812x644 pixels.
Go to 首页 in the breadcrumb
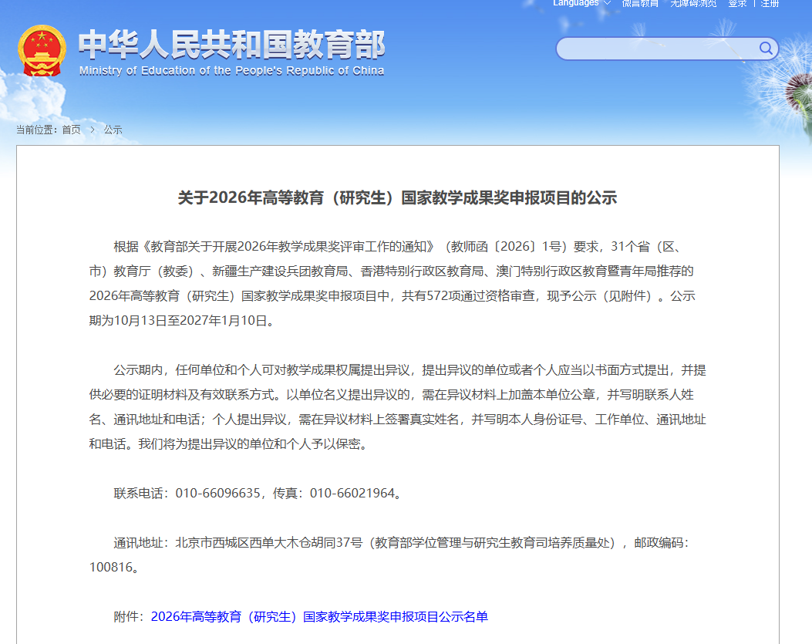(72, 130)
